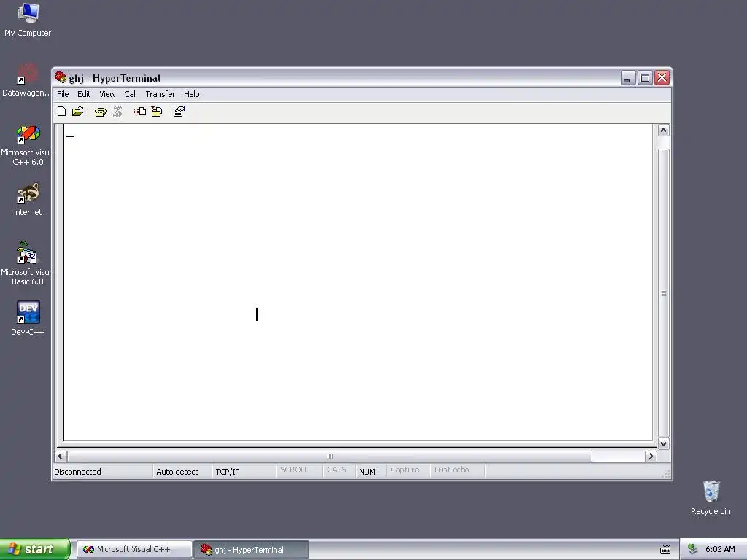This screenshot has width=747, height=560.
Task: Click the Auto detect status entry
Action: coord(177,472)
